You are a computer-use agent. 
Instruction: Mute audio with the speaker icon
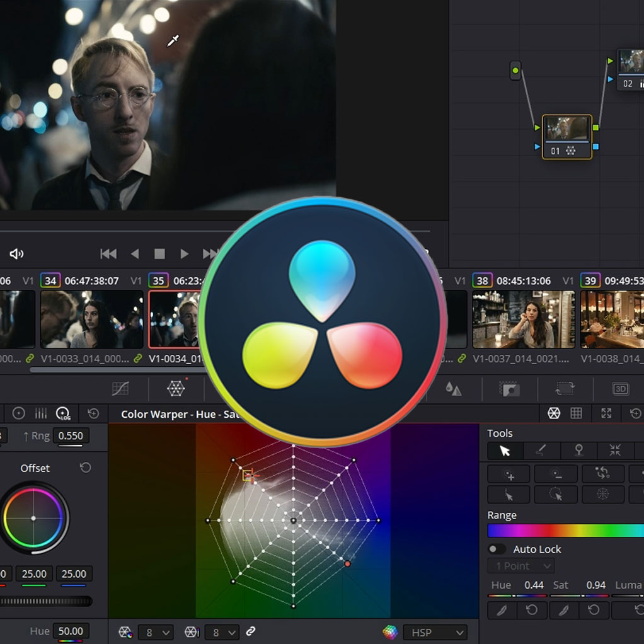click(16, 253)
